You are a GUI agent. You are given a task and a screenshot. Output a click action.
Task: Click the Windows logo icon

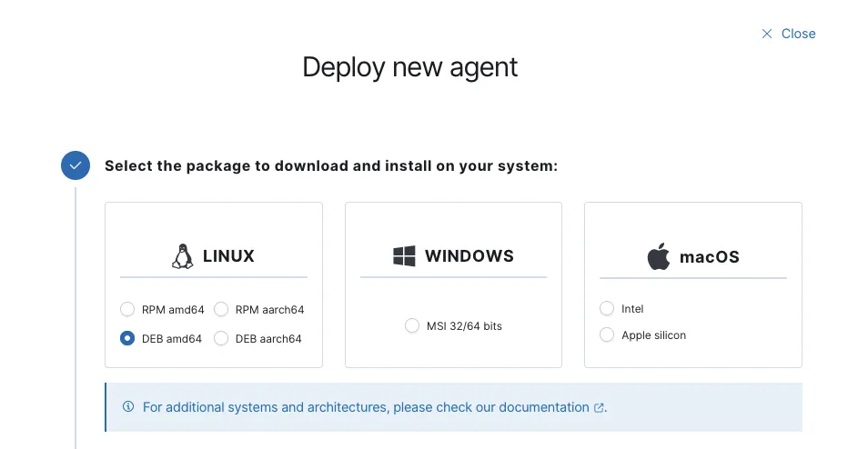(x=404, y=256)
